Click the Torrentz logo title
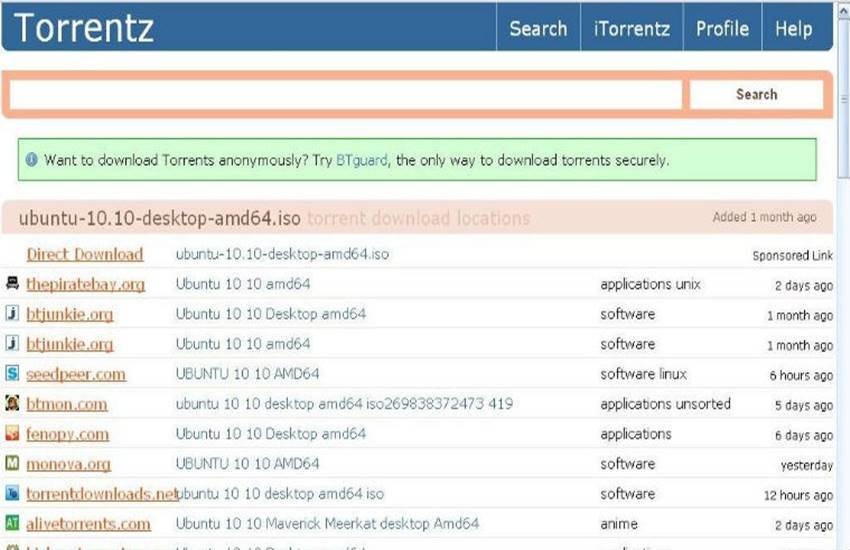Viewport: 850px width, 550px height. tap(84, 28)
